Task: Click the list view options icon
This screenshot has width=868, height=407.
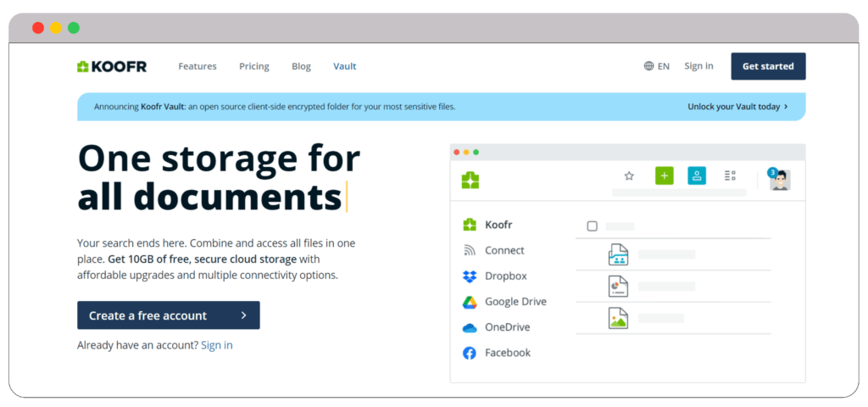Action: point(730,176)
